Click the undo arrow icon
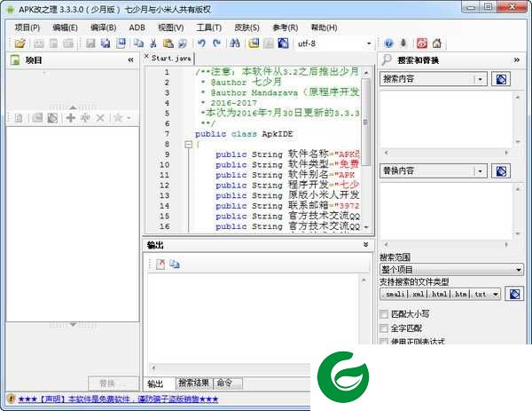Screen dimensions: 532x411 [x=202, y=43]
